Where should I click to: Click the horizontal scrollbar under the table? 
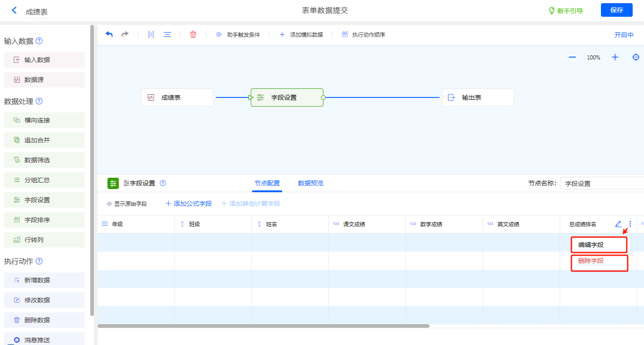(x=263, y=326)
